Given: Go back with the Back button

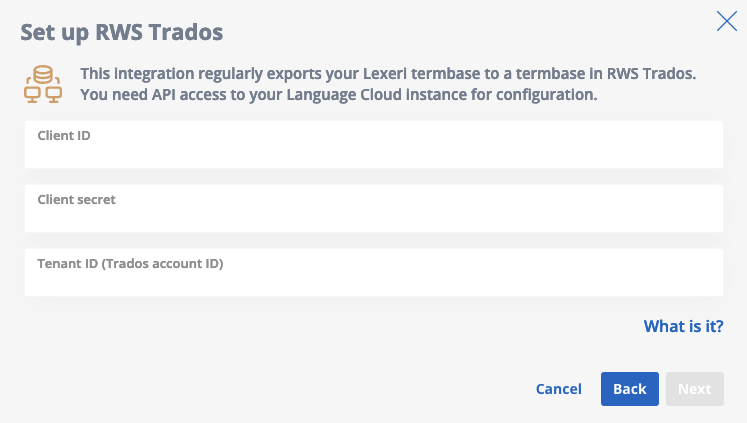Looking at the screenshot, I should pyautogui.click(x=630, y=389).
